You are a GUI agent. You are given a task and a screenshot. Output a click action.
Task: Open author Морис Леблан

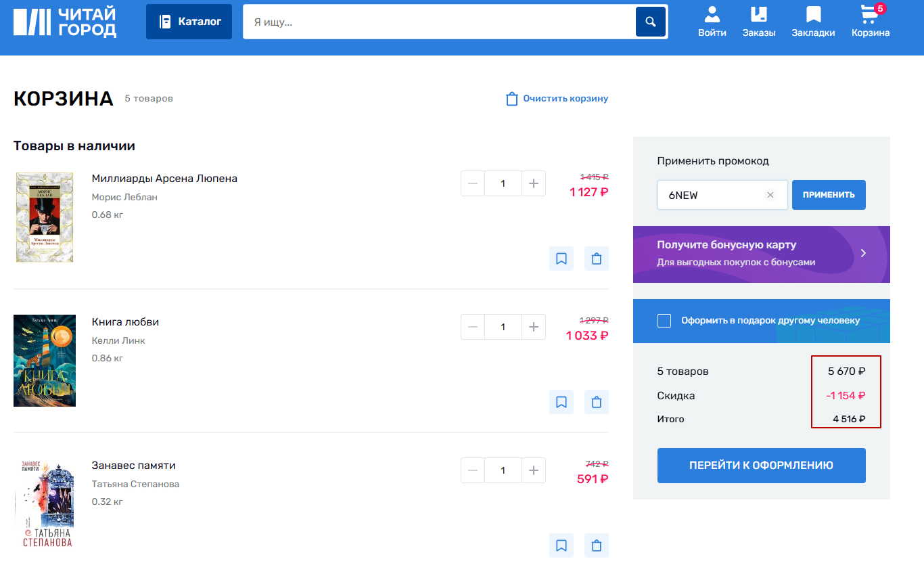tap(124, 197)
